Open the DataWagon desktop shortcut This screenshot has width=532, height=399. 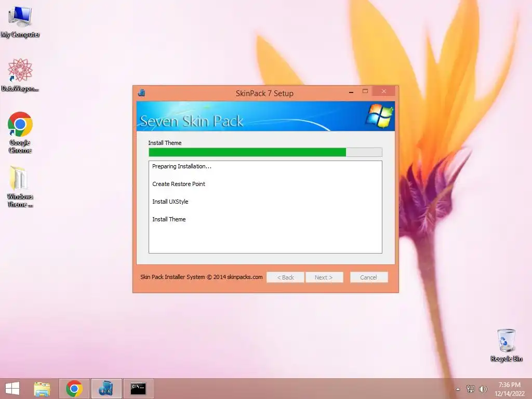tap(20, 75)
